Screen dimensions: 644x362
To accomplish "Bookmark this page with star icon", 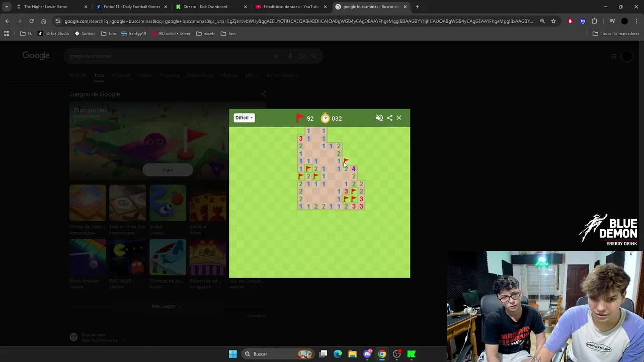I will pyautogui.click(x=553, y=21).
